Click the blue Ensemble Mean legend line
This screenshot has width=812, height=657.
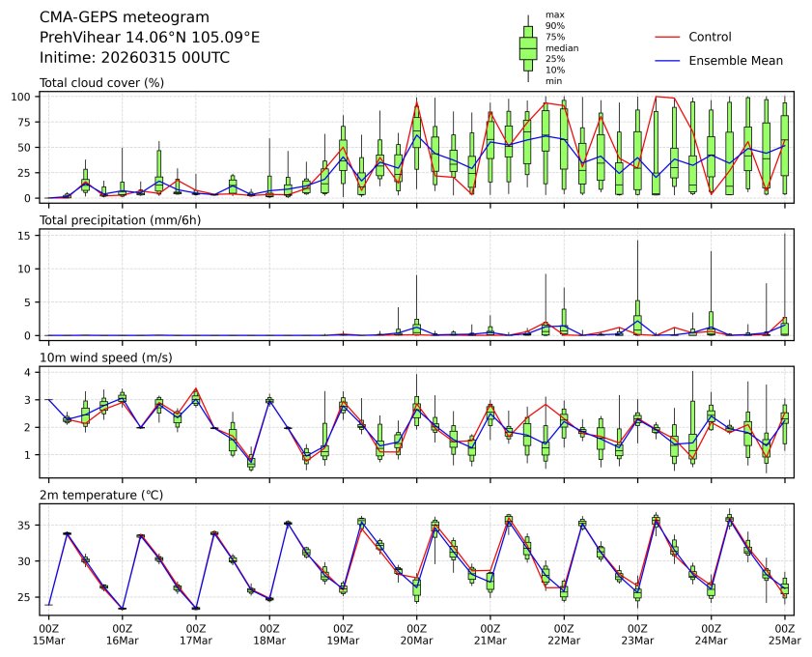pyautogui.click(x=668, y=60)
